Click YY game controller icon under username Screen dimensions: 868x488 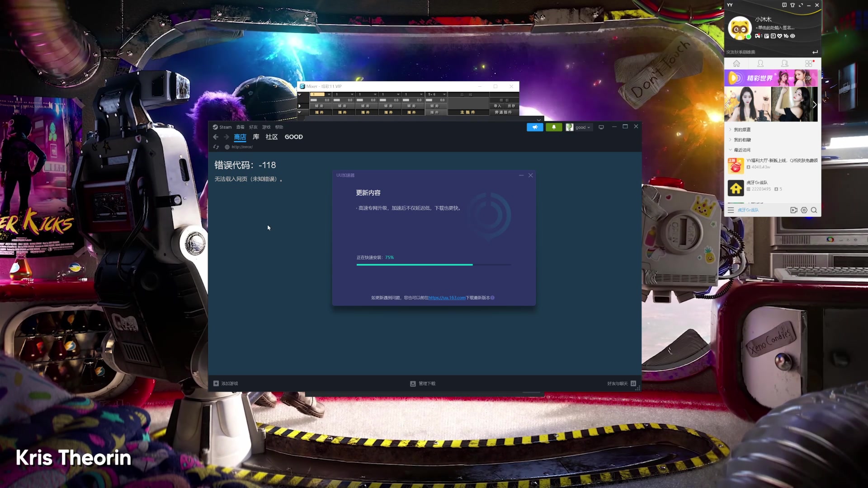(x=757, y=36)
